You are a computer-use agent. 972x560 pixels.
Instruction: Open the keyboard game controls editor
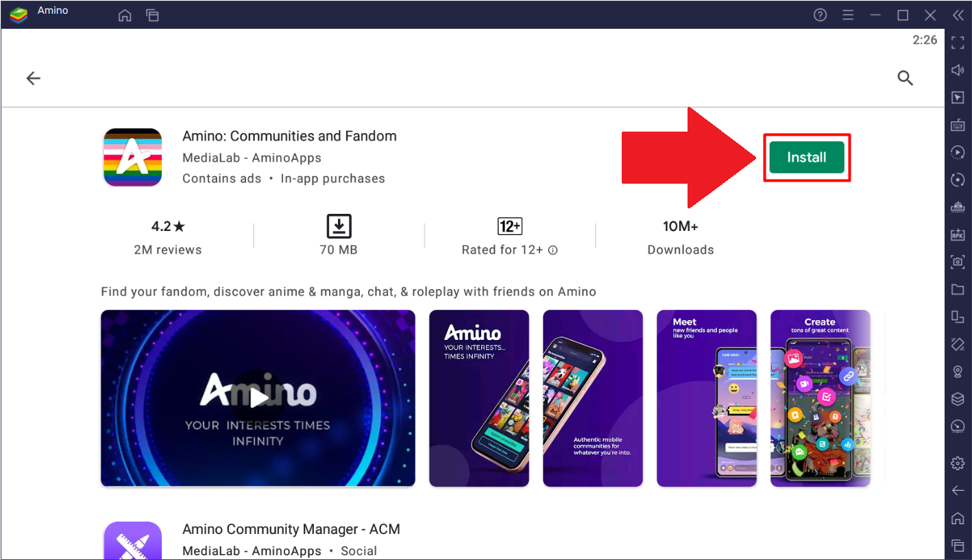pyautogui.click(x=958, y=125)
